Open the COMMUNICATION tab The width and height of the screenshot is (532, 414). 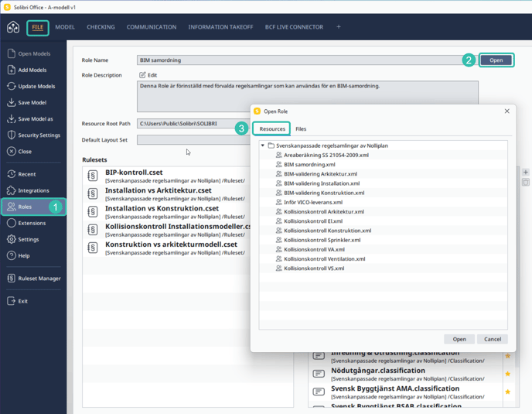[152, 27]
